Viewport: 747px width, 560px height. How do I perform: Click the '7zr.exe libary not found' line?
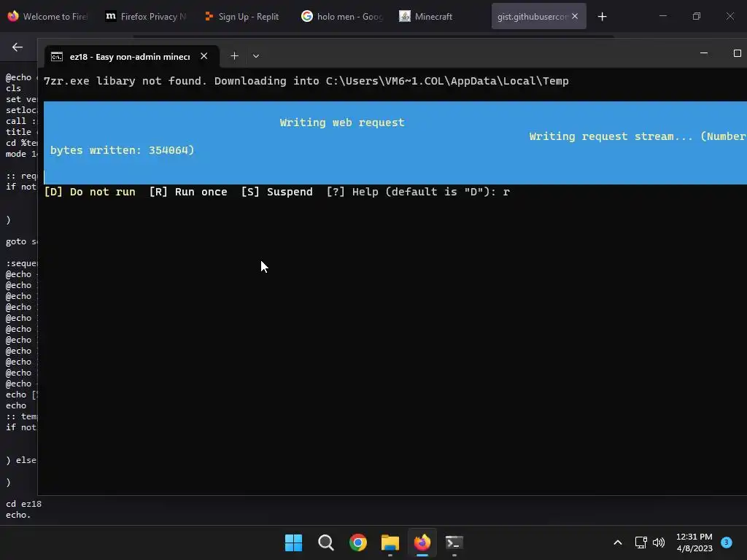(x=306, y=81)
